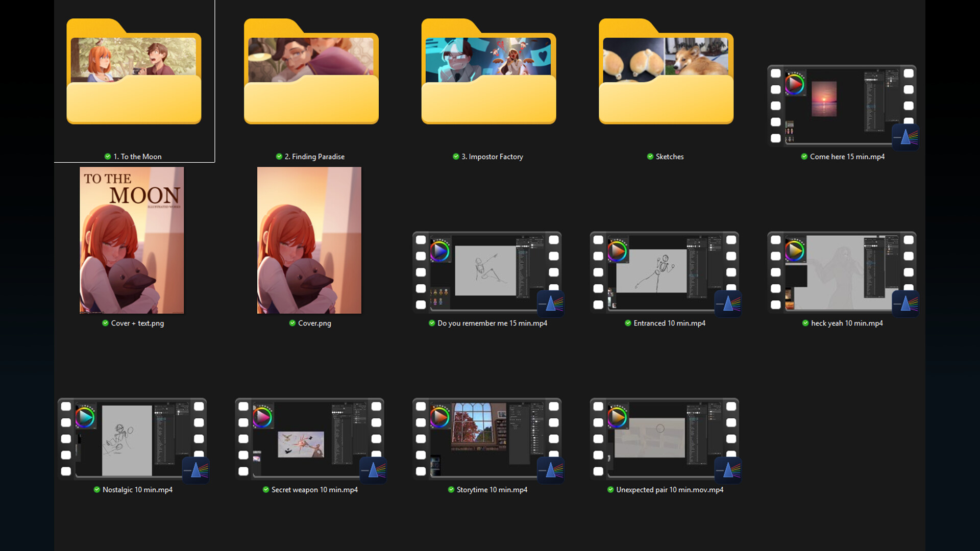Image resolution: width=980 pixels, height=551 pixels.
Task: Click the 'Unexpected pair 10 min.mov.mp4' file name
Action: 670,489
